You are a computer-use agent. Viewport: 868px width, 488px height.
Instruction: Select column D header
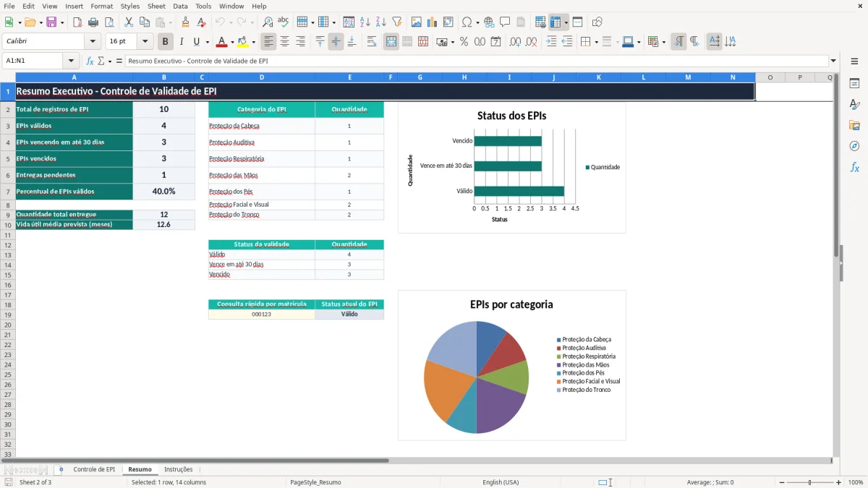pos(261,77)
